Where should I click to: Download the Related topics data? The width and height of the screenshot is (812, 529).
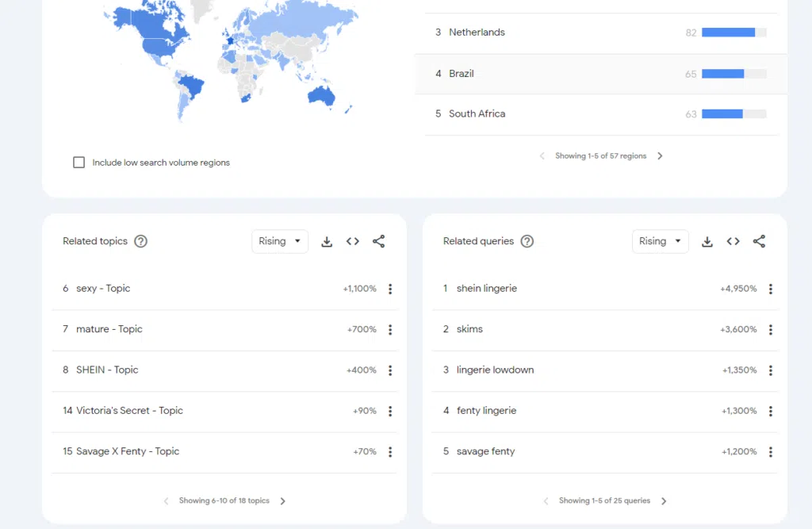click(326, 241)
